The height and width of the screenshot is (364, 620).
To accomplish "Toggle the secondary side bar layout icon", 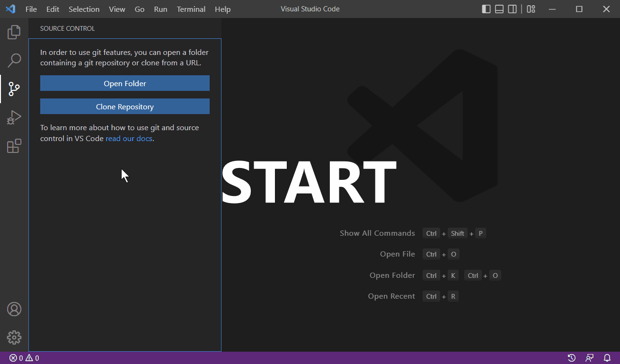I will [513, 9].
